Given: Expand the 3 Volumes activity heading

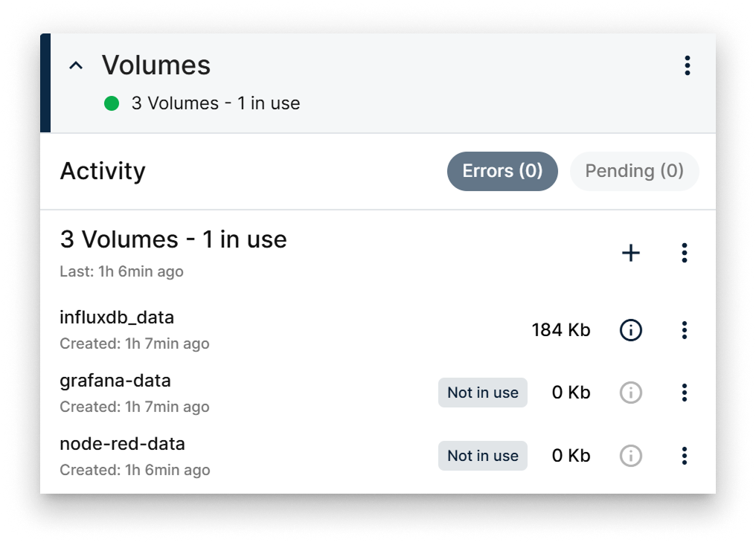Looking at the screenshot, I should point(173,239).
